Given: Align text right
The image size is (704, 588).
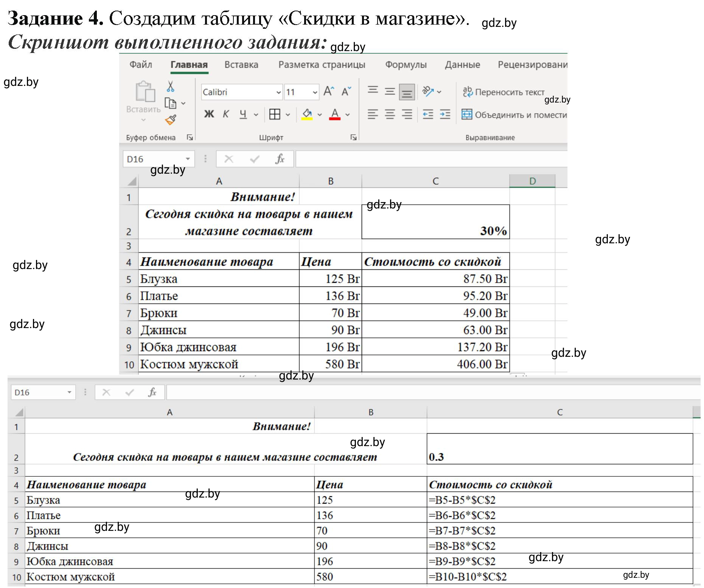Looking at the screenshot, I should 407,114.
